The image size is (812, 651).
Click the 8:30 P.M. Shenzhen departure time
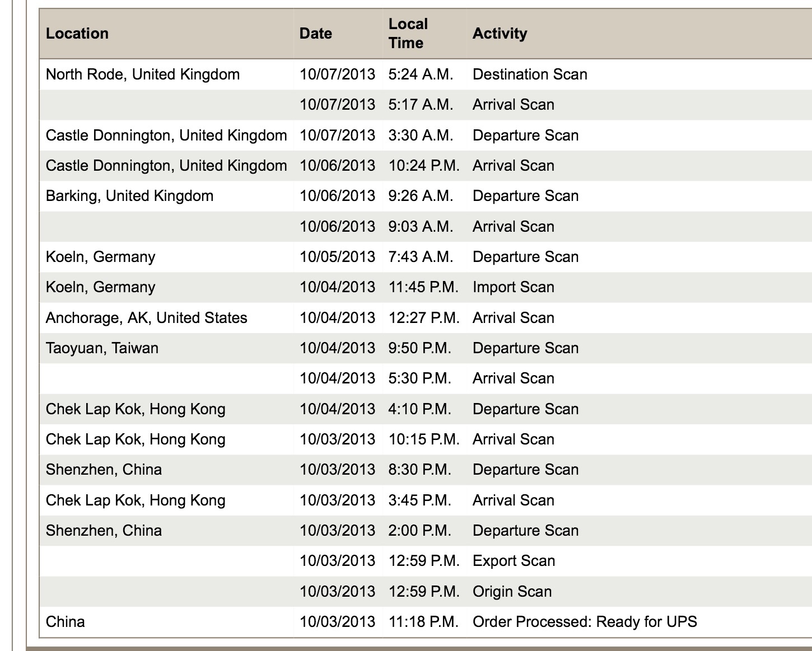coord(419,470)
